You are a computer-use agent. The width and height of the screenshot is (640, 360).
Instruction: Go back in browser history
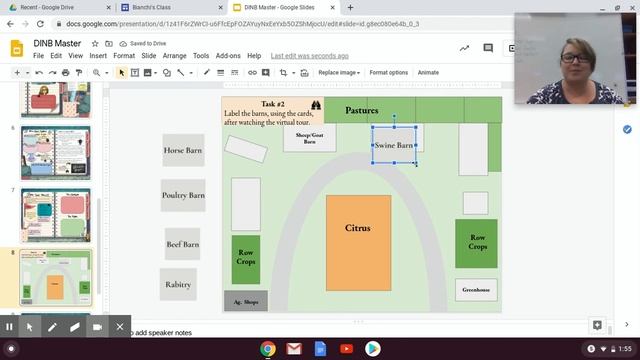point(10,24)
